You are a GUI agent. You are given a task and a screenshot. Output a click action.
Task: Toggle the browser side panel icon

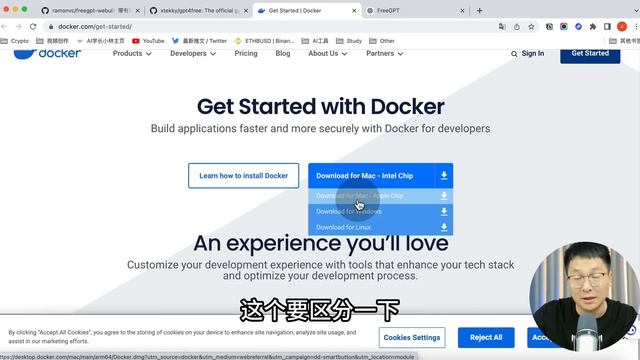tap(607, 27)
